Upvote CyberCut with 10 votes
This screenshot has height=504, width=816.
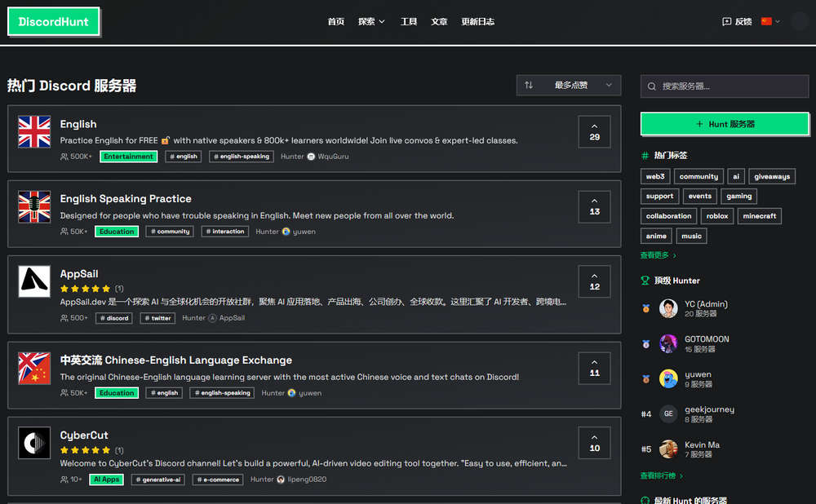[x=594, y=443]
